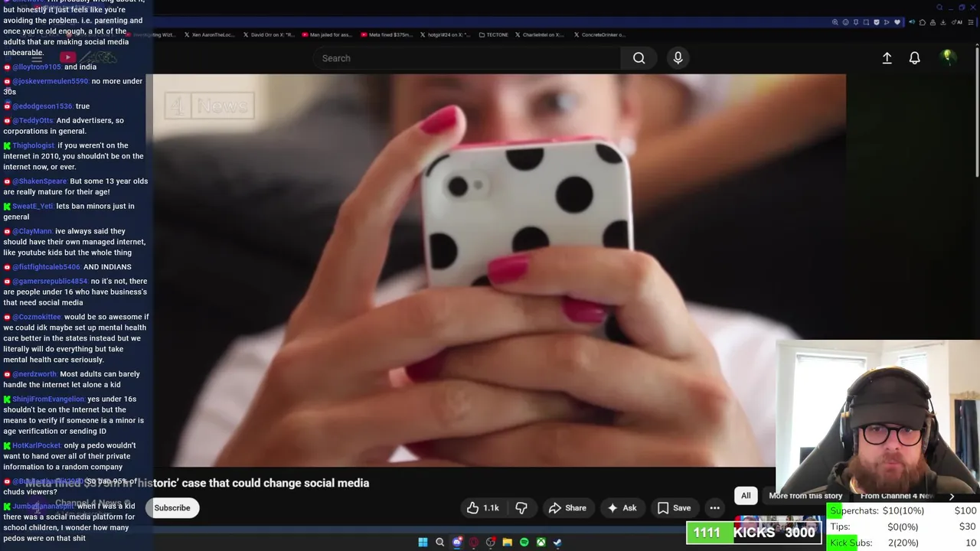Open the YouTube account avatar menu

[948, 57]
